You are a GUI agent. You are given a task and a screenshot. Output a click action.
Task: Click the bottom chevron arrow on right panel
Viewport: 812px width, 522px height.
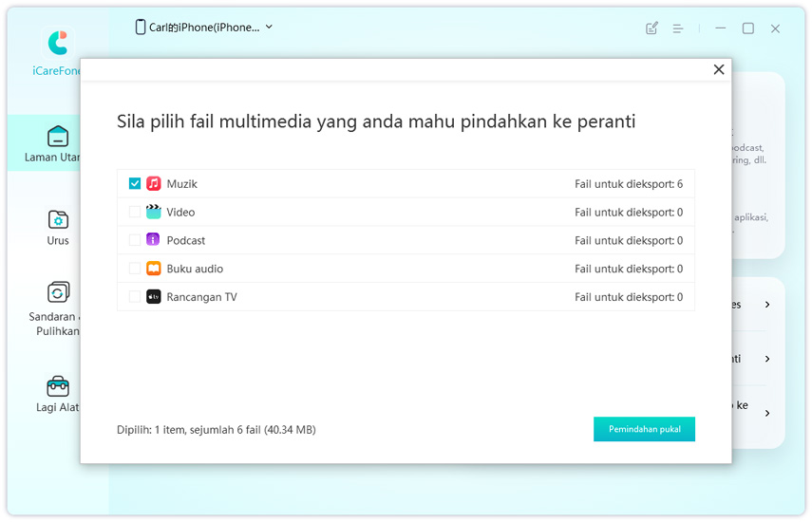coord(767,413)
